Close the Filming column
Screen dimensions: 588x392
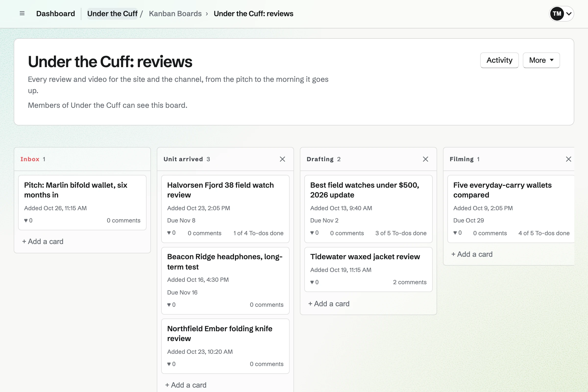(x=568, y=159)
